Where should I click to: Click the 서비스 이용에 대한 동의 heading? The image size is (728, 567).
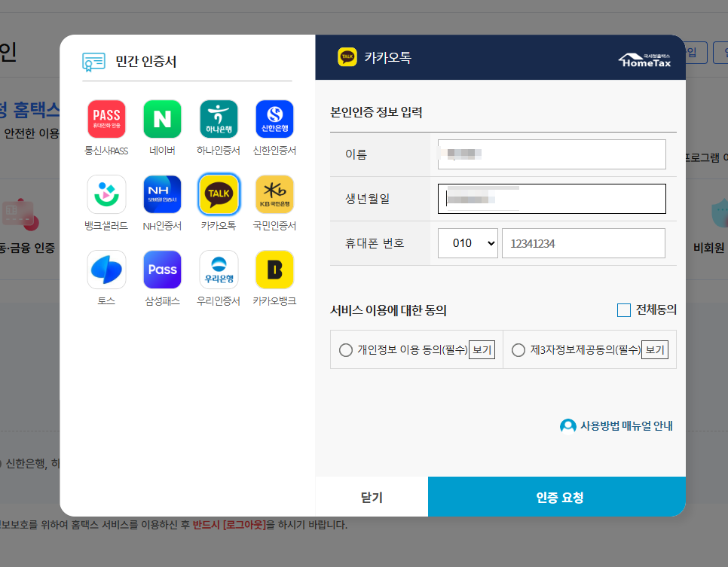click(388, 310)
